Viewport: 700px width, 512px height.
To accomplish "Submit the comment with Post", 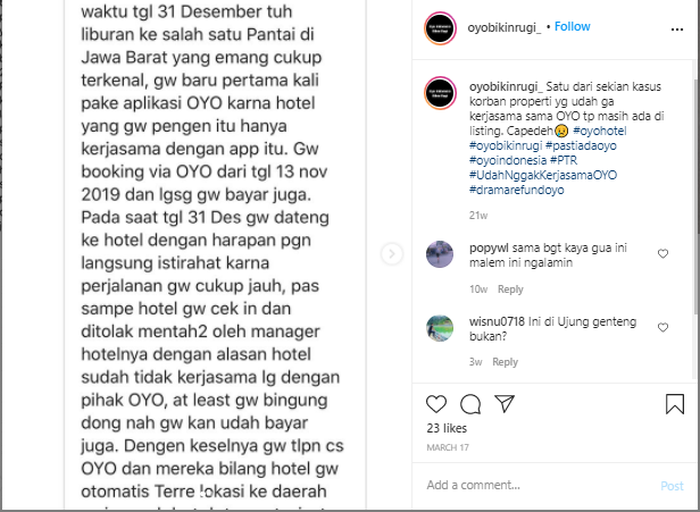I will [x=672, y=486].
